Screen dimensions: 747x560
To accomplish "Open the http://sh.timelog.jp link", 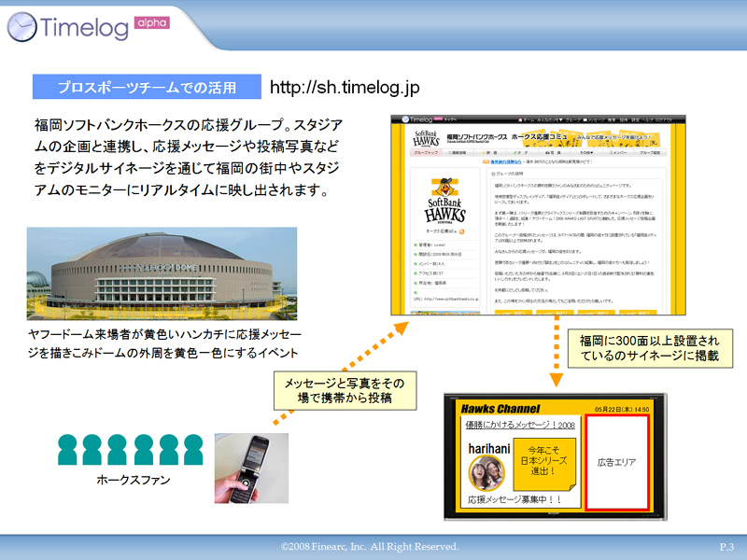I will click(345, 88).
